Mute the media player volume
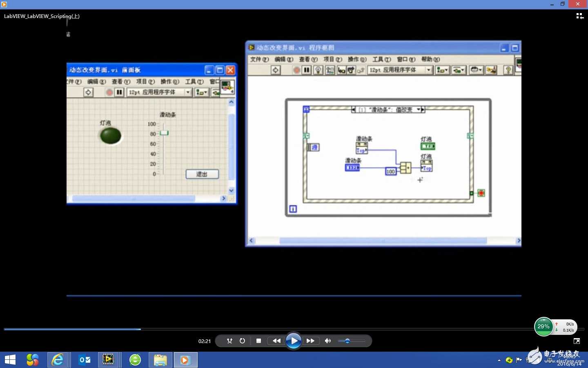Viewport: 588px width, 368px height. pos(327,341)
